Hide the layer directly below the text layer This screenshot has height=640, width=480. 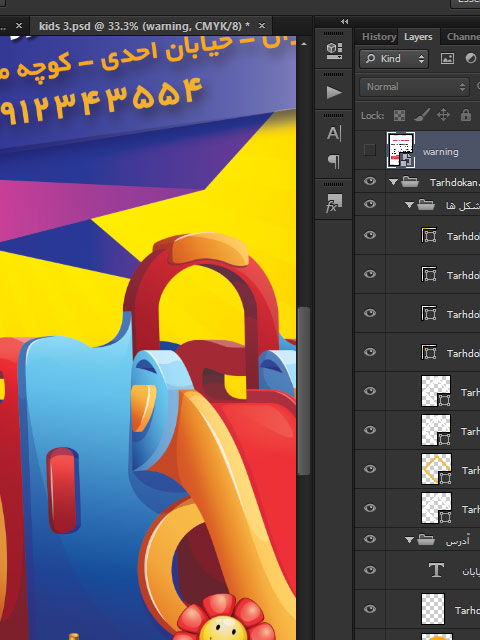(370, 609)
